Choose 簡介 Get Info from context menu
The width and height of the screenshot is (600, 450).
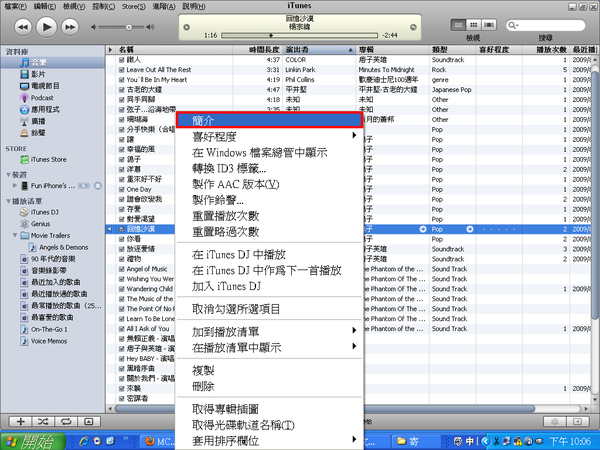pyautogui.click(x=269, y=120)
